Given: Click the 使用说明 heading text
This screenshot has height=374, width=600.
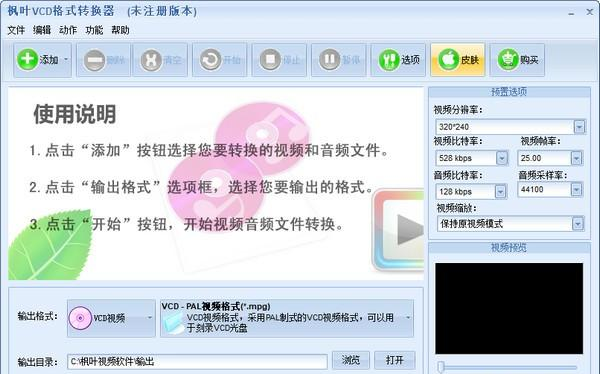Looking at the screenshot, I should click(x=75, y=114).
